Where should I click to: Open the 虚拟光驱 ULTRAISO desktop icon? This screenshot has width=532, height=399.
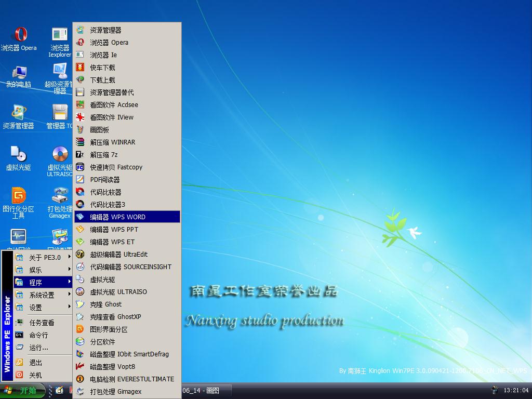pyautogui.click(x=60, y=161)
